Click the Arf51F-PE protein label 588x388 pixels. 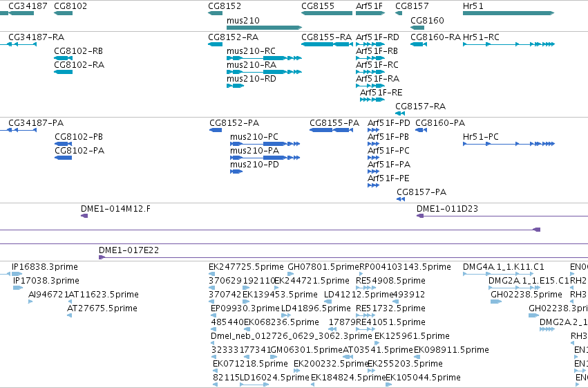pyautogui.click(x=388, y=178)
